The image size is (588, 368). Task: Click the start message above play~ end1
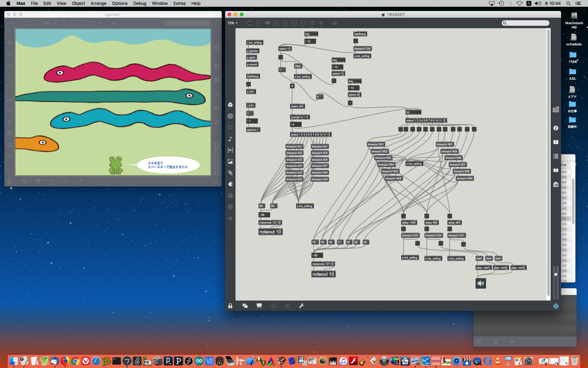pyautogui.click(x=479, y=259)
